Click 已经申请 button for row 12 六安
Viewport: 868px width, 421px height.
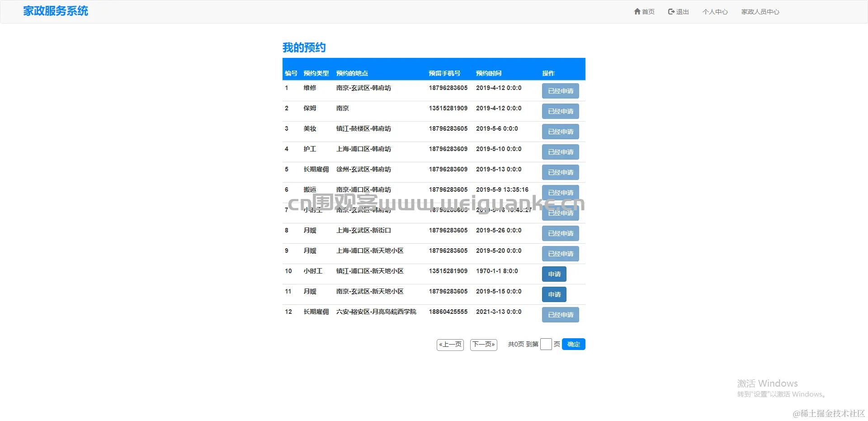(x=560, y=315)
